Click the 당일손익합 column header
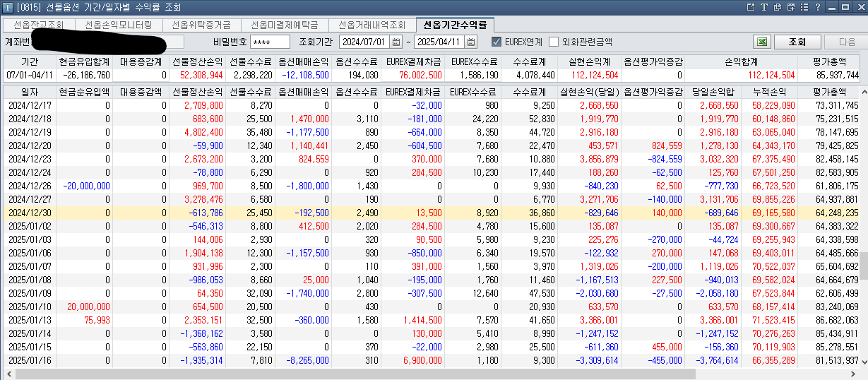 click(713, 92)
